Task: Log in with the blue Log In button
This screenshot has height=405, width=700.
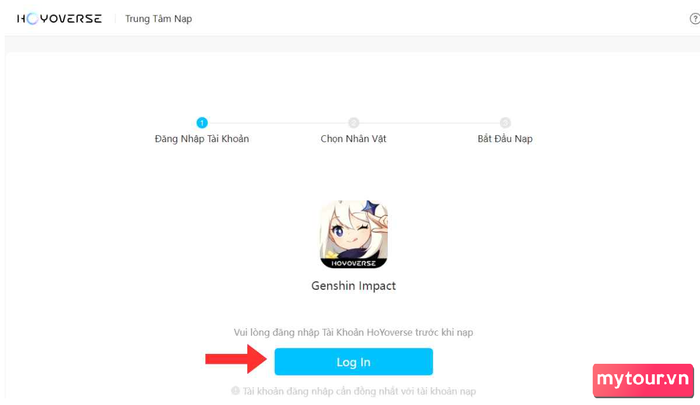Action: point(354,362)
